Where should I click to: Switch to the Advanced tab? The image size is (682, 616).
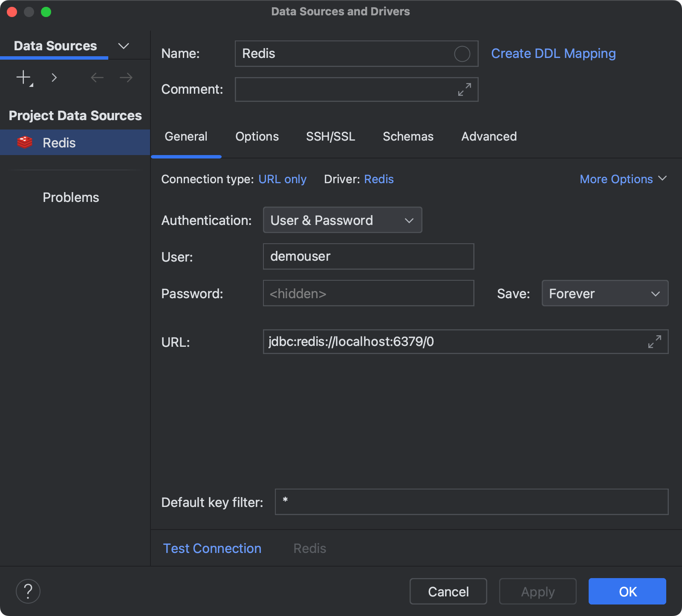(x=488, y=136)
